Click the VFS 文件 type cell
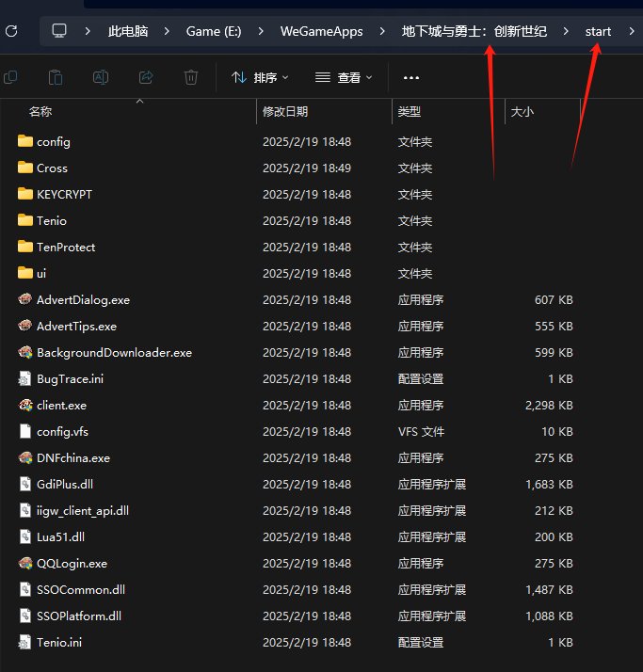Viewport: 643px width, 672px height. (x=421, y=432)
